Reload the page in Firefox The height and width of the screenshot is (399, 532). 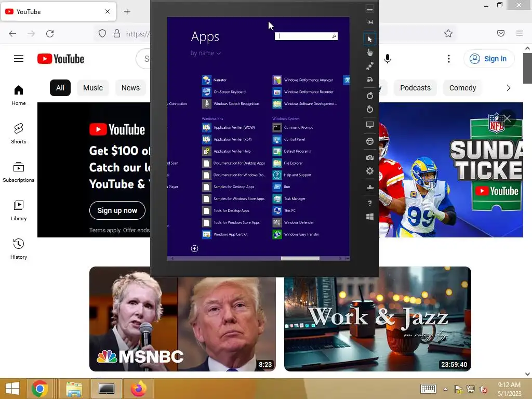pyautogui.click(x=50, y=34)
